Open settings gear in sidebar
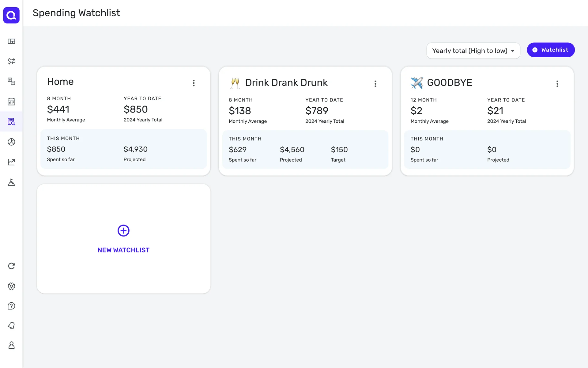This screenshot has height=368, width=588. 11,286
